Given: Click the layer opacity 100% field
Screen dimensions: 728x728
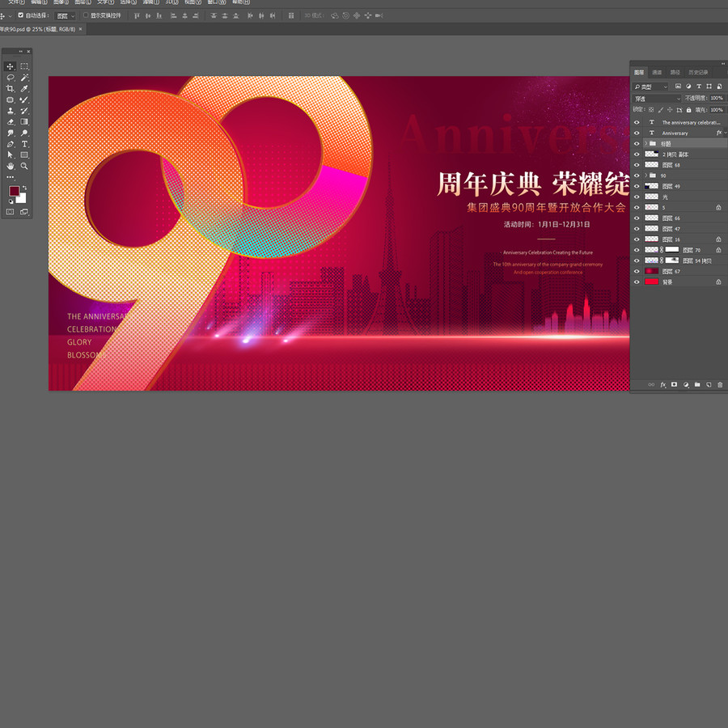Looking at the screenshot, I should [x=717, y=98].
